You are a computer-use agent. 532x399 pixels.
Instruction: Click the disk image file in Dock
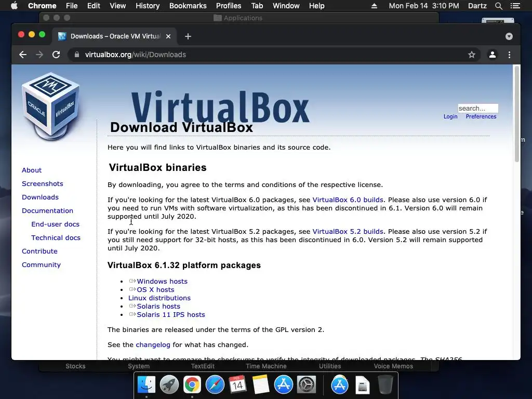(x=362, y=385)
